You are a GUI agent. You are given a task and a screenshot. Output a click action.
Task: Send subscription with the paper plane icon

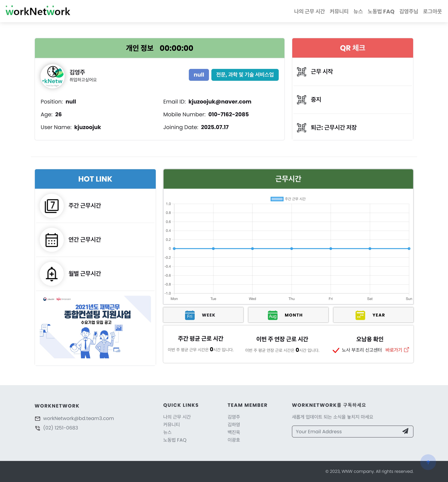405,431
